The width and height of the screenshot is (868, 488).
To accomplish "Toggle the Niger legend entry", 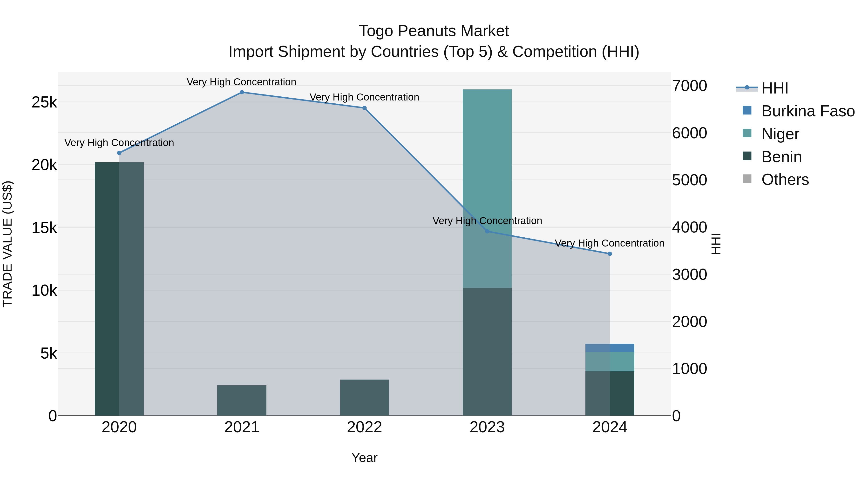I will (x=771, y=134).
